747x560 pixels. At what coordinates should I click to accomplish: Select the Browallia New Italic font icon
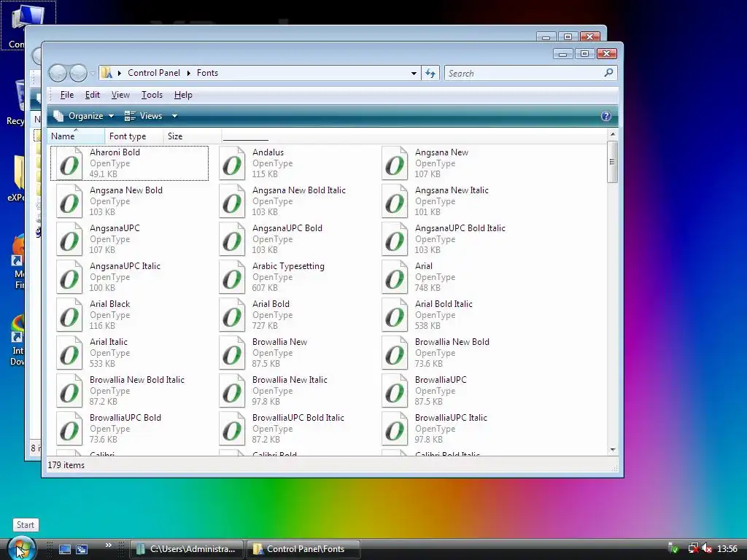pos(232,391)
